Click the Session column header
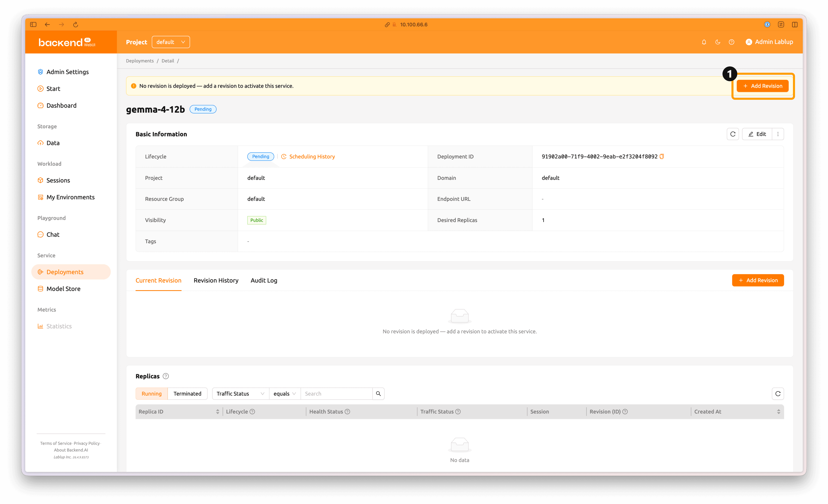 (539, 412)
